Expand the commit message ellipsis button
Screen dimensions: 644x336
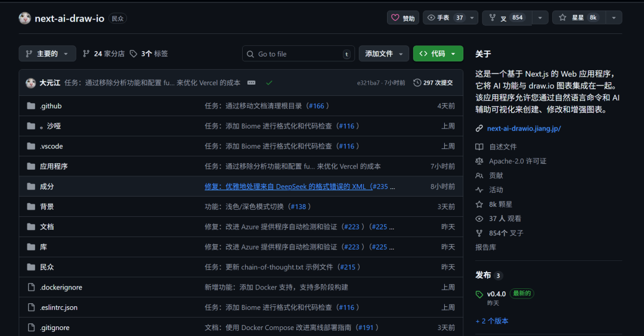click(x=252, y=83)
